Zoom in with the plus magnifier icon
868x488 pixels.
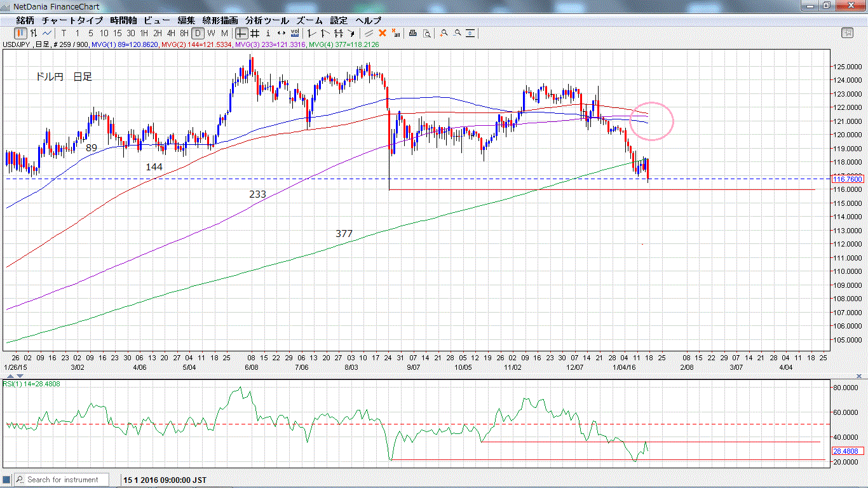point(444,33)
